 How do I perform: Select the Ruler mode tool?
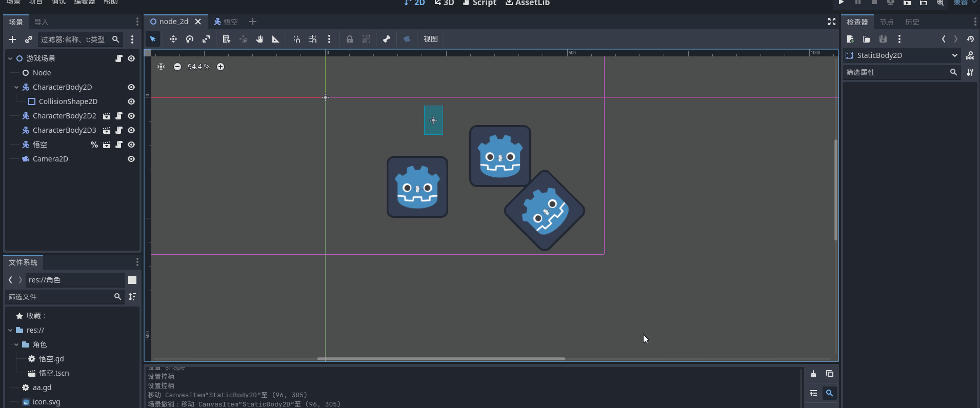pos(276,39)
